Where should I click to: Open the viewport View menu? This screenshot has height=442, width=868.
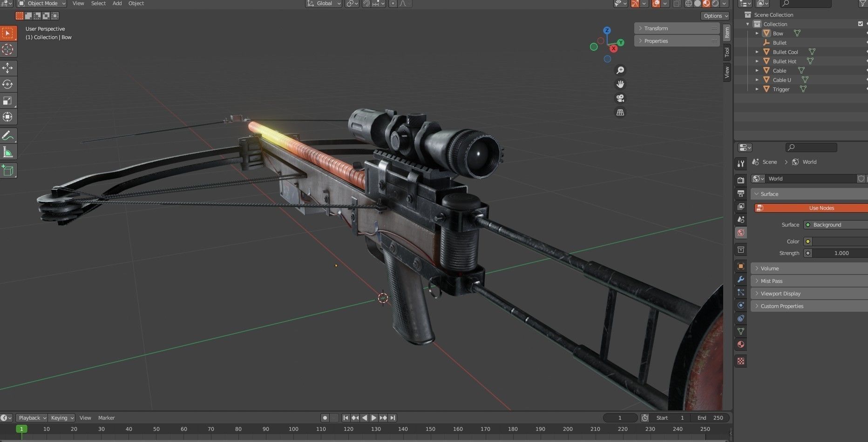(x=78, y=3)
